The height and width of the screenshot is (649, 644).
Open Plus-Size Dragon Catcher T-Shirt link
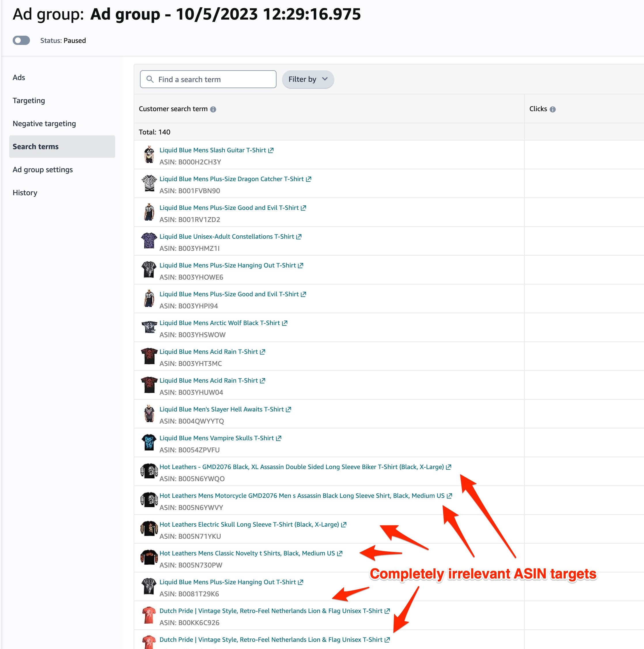tap(232, 179)
